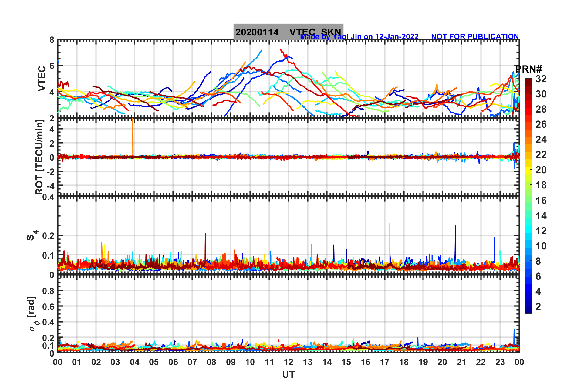577x392 pixels.
Task: Click x-axis tick label 04
Action: (x=135, y=362)
